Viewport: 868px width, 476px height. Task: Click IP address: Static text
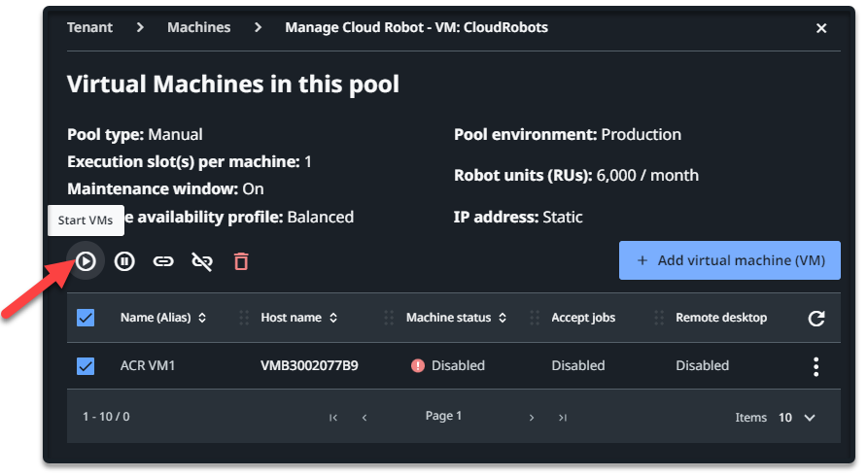(518, 217)
